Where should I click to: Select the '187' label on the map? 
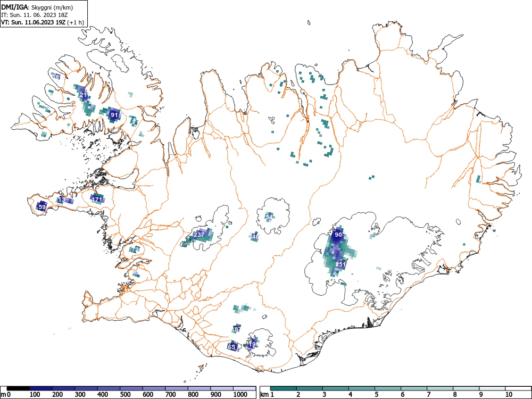(236, 329)
